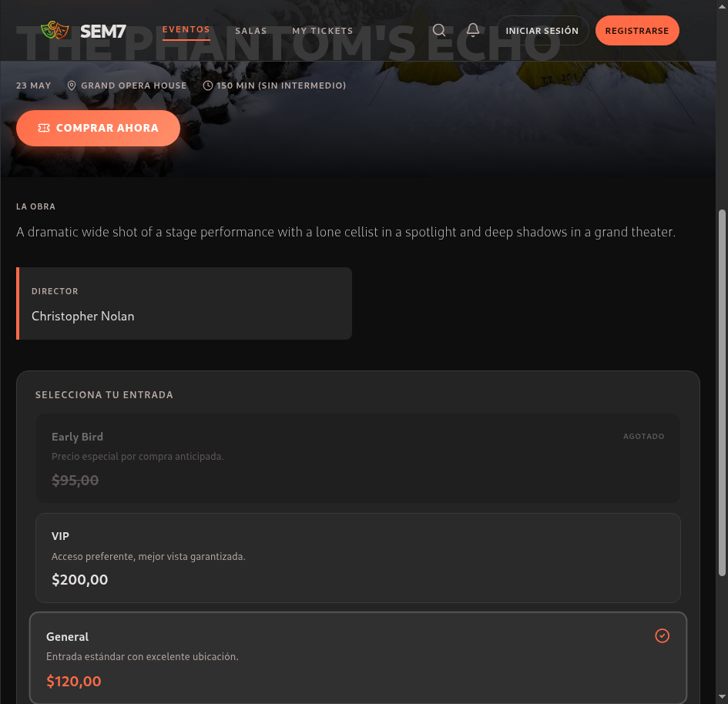Switch to the Eventos tab
This screenshot has height=704, width=728.
(186, 30)
